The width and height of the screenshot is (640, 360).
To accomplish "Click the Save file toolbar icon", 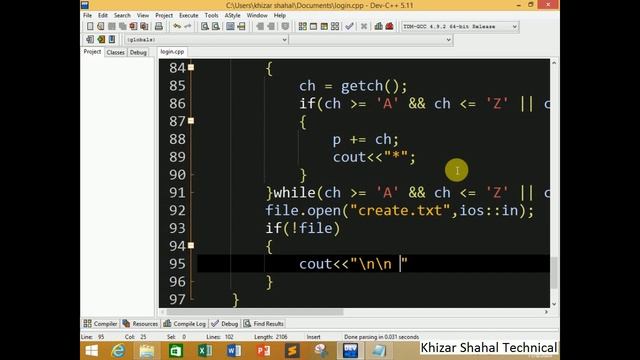I will click(111, 27).
